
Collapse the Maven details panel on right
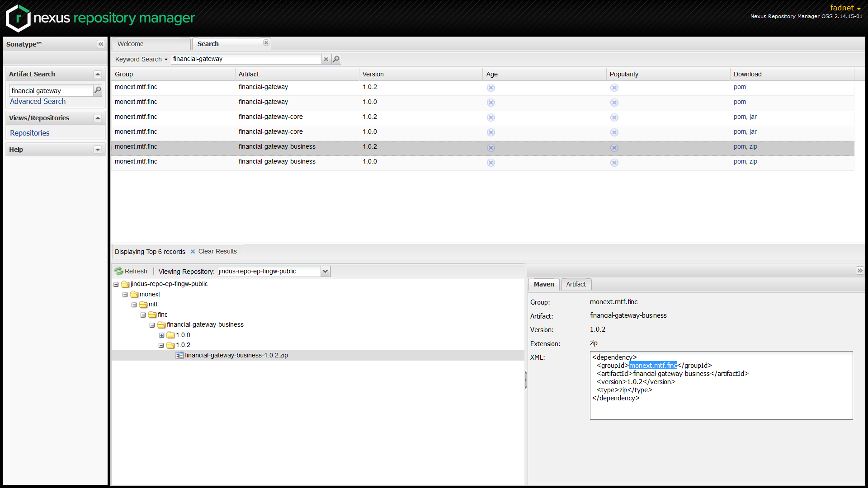(859, 271)
